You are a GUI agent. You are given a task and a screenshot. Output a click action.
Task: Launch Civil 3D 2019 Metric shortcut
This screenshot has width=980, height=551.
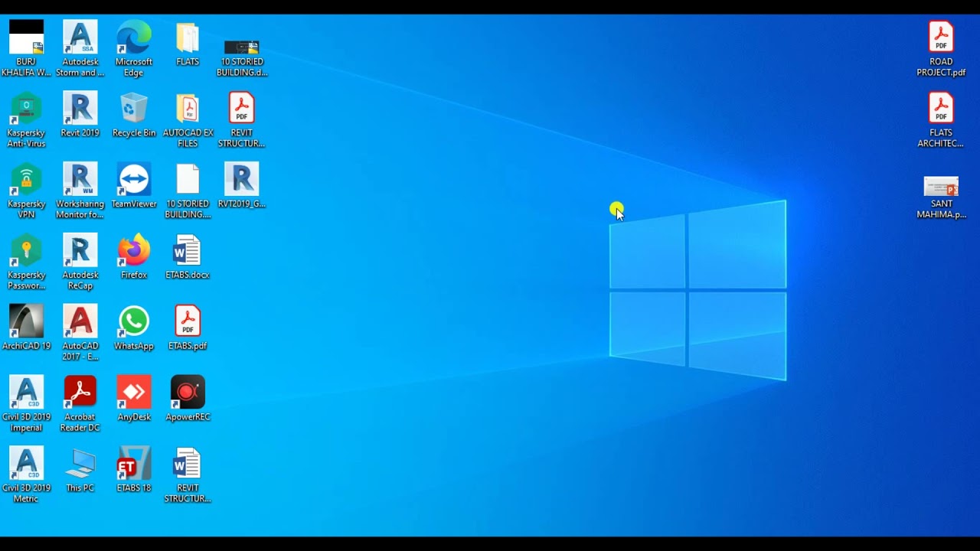coord(26,475)
